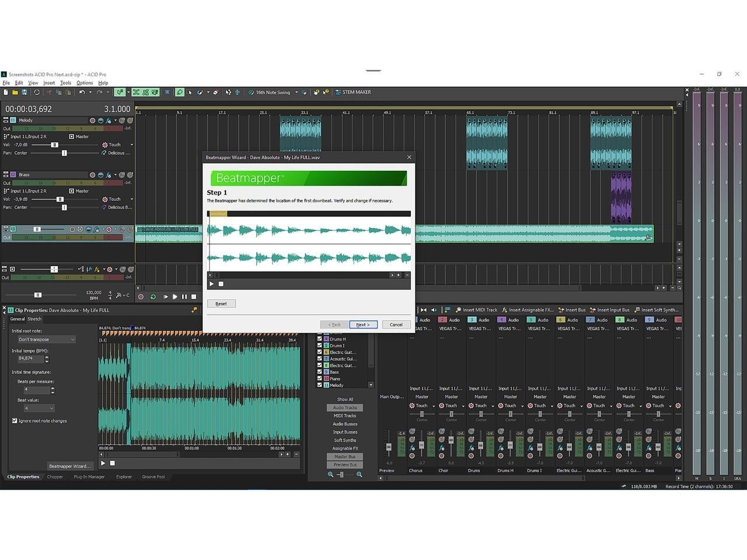Click Beatmapper Wizard... button in Clip Properties

[x=69, y=466]
